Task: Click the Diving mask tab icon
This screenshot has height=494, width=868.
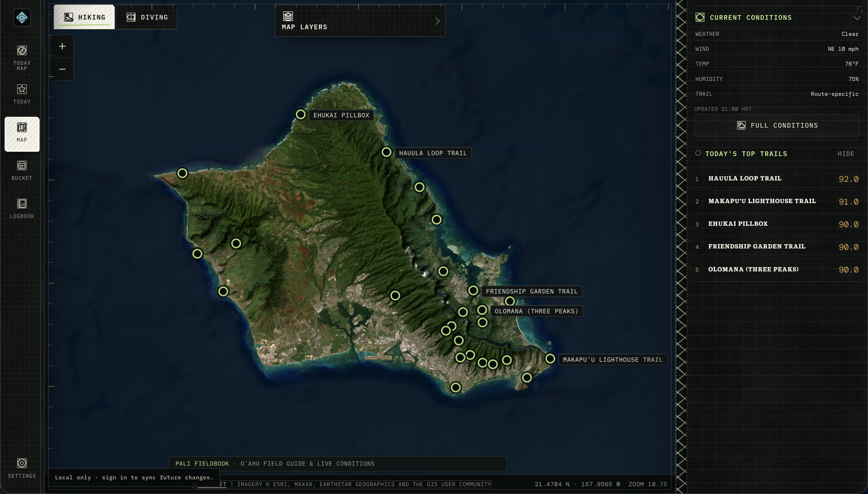Action: (131, 17)
